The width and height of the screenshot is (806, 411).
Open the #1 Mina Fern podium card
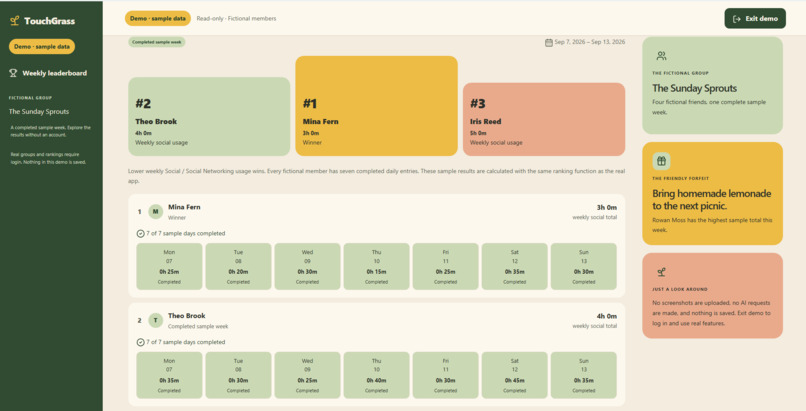376,106
